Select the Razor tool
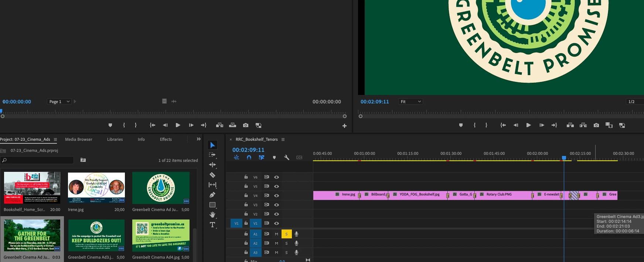The height and width of the screenshot is (262, 644). (212, 175)
